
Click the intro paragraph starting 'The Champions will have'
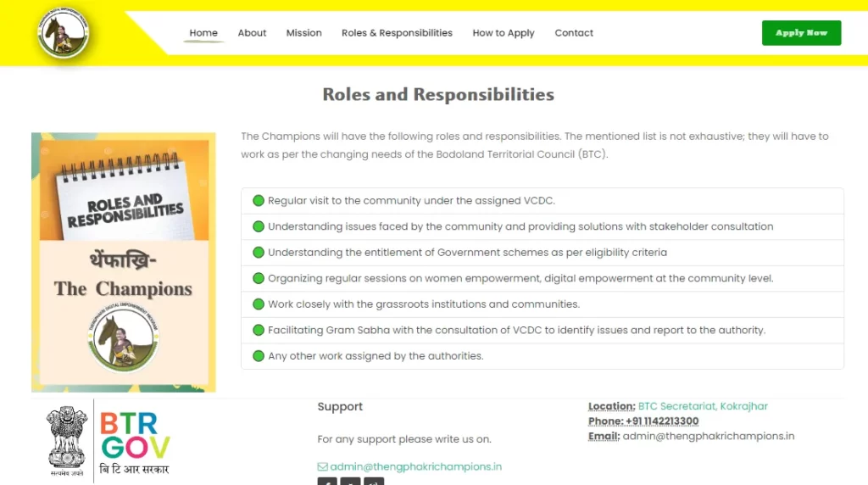tap(535, 145)
